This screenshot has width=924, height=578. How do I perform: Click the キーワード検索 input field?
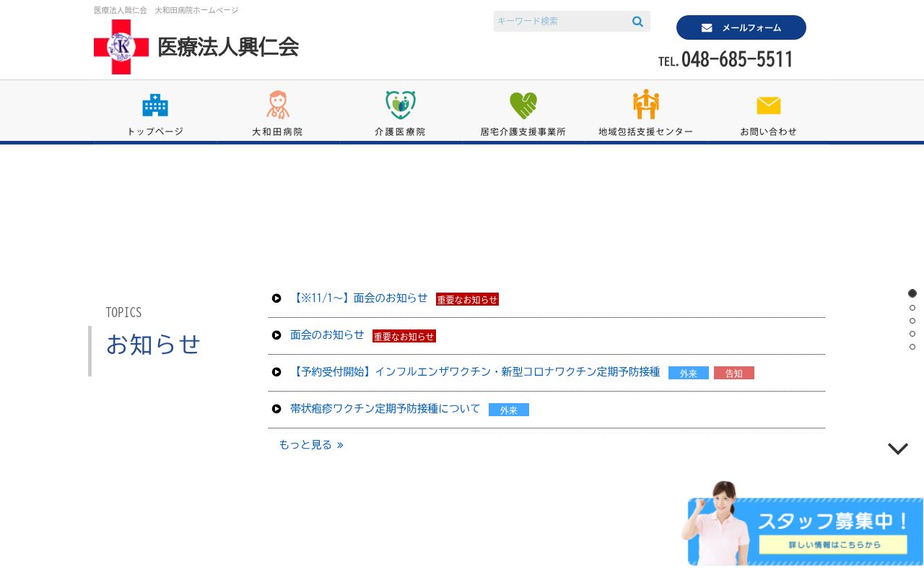point(562,22)
